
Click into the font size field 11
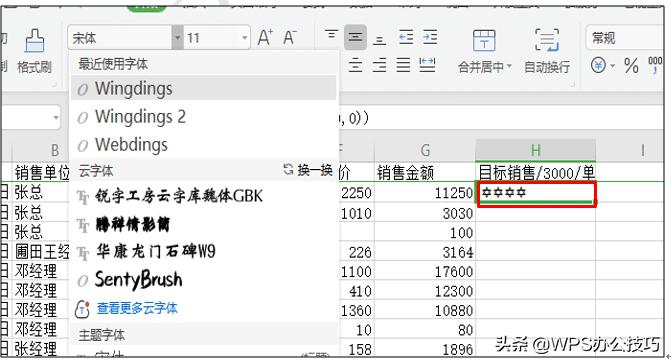(212, 38)
